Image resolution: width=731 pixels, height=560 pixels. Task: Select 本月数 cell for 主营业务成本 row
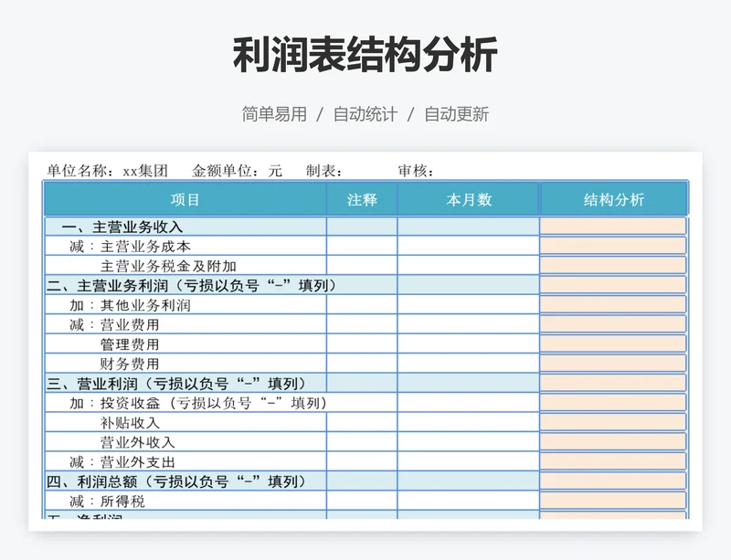(469, 246)
